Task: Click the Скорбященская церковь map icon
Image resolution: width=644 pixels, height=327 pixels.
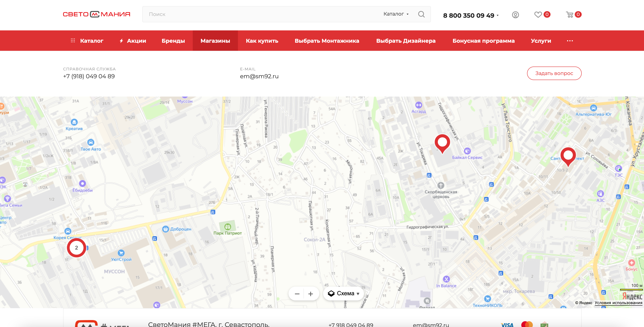Action: [x=441, y=185]
